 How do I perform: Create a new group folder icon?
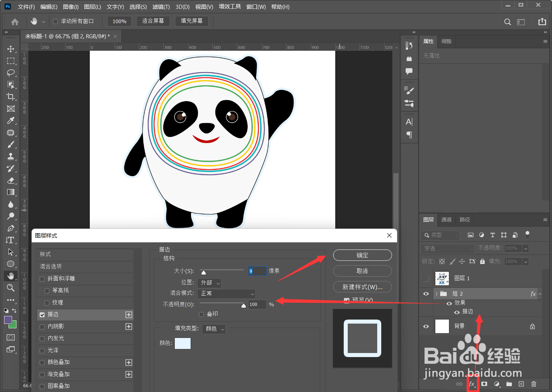tap(509, 384)
